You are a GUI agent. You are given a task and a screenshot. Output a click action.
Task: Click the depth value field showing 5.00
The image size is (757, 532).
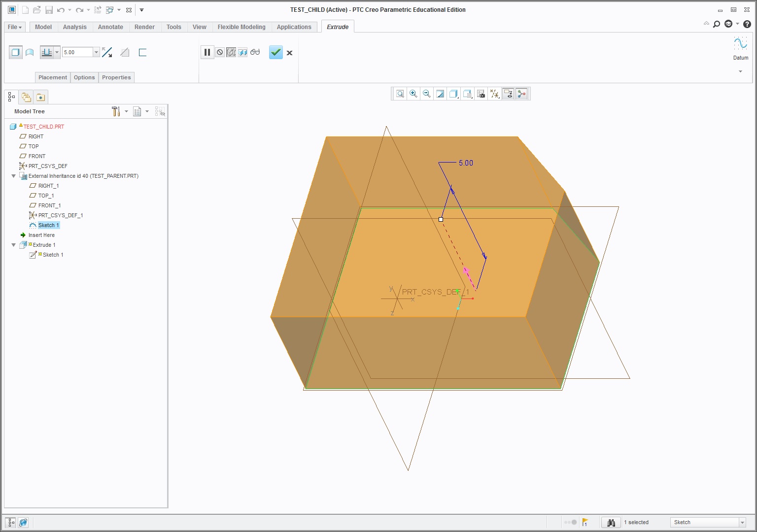(x=77, y=52)
